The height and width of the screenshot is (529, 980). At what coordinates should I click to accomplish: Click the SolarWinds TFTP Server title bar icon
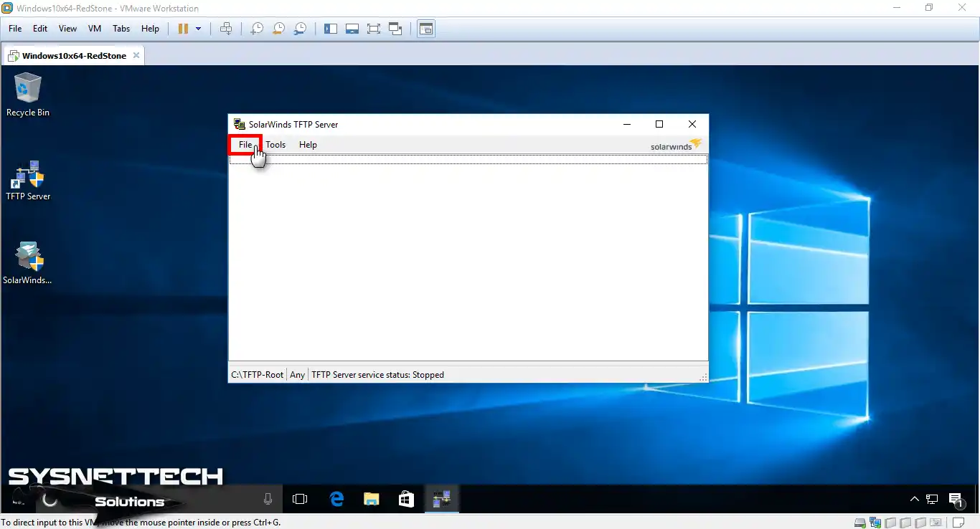click(x=240, y=124)
